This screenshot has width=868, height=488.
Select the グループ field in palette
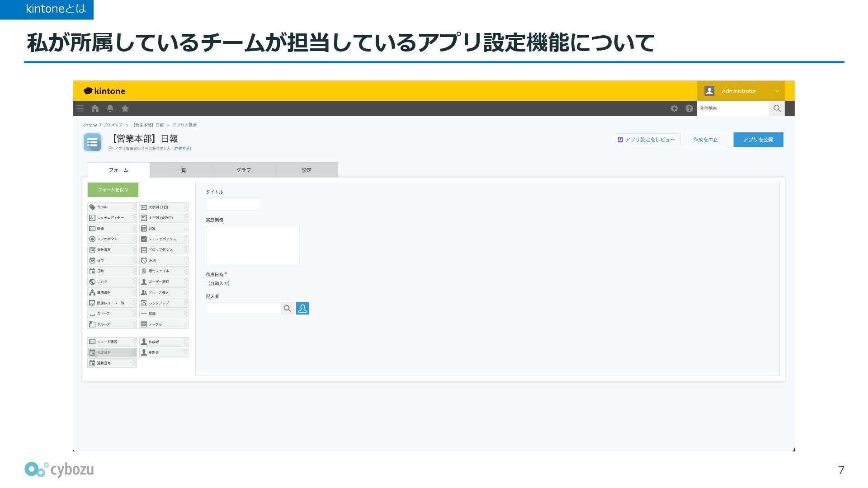coord(111,324)
